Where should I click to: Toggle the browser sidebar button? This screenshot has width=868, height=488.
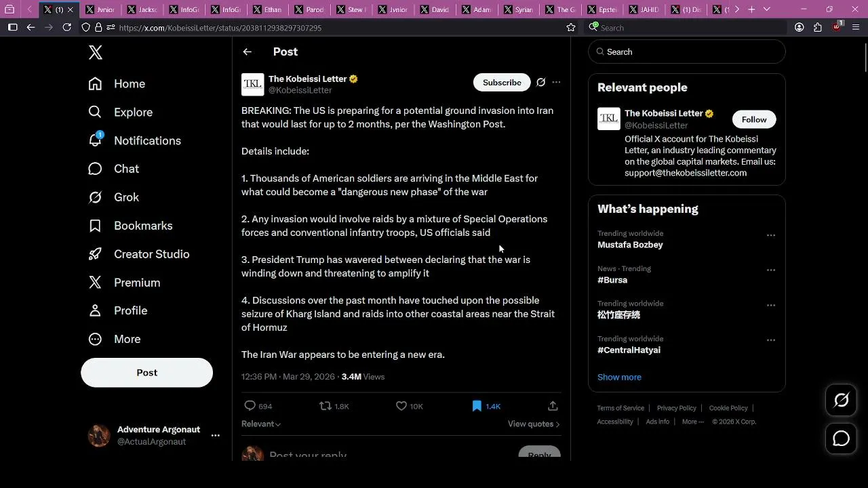12,27
